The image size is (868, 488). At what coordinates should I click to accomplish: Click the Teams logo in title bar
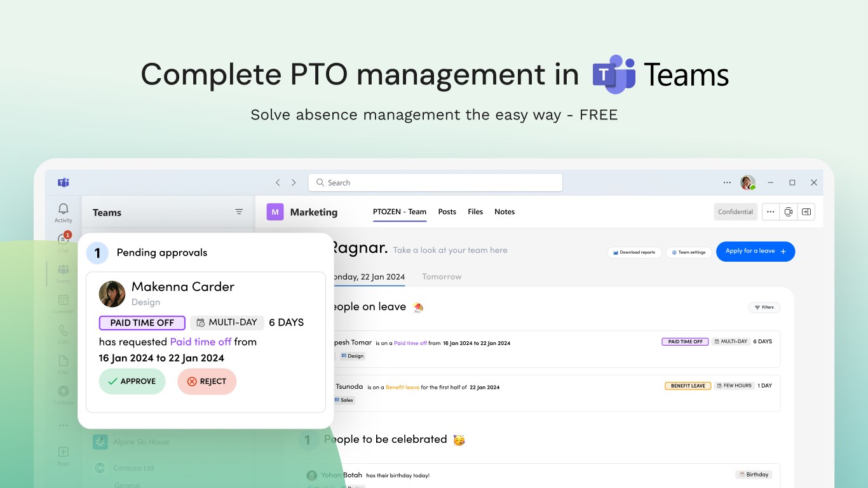(63, 182)
